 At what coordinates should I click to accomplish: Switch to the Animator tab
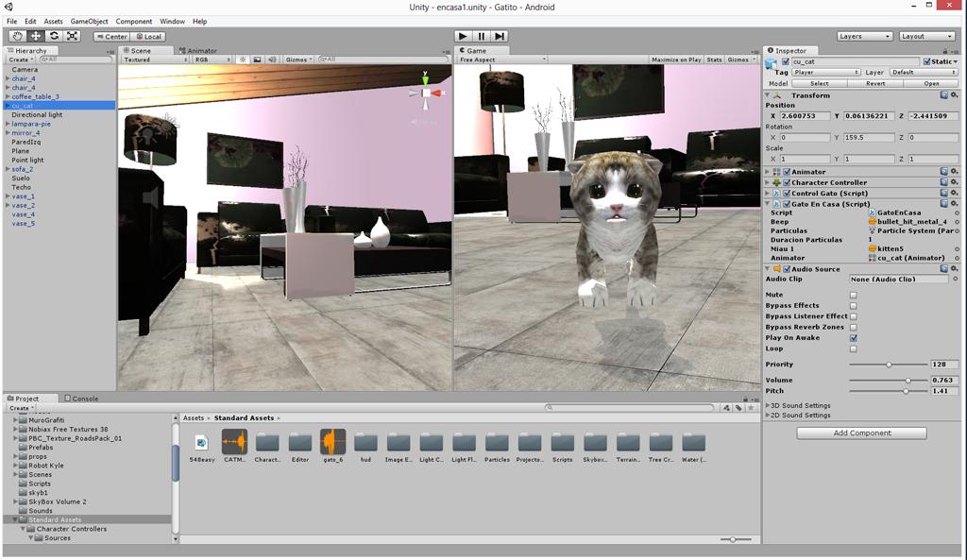[x=198, y=51]
